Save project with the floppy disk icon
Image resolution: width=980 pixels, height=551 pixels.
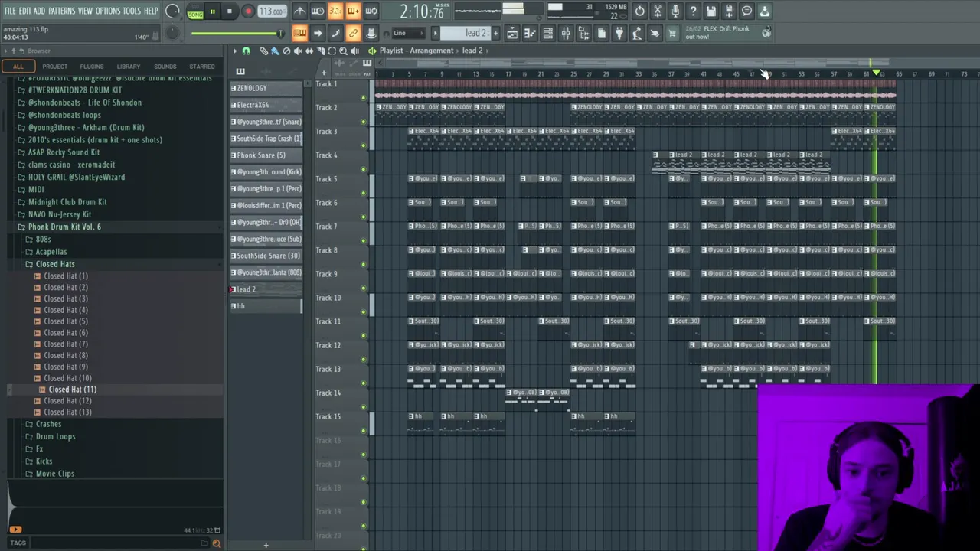(710, 11)
